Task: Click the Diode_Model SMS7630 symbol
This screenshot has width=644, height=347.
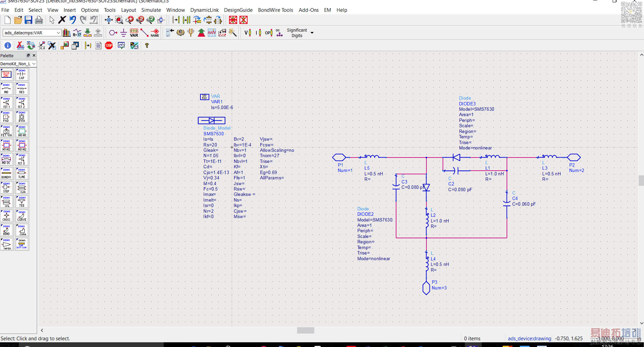Action: coord(212,120)
